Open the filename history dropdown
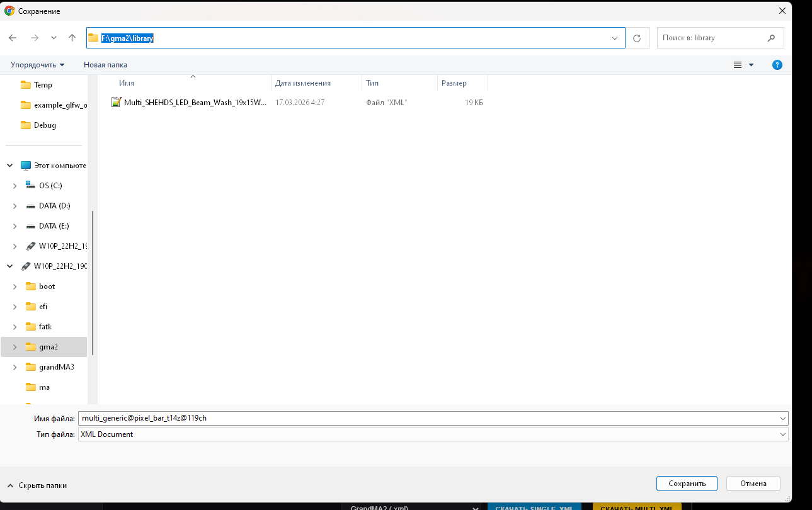 (x=783, y=418)
